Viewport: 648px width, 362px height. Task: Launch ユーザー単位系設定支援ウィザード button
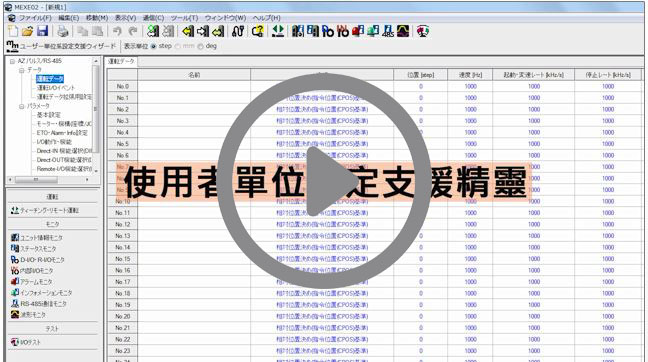[x=61, y=46]
